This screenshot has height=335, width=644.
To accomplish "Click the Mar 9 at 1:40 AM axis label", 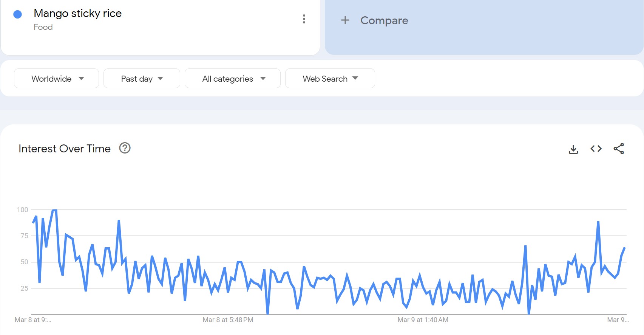I will (x=423, y=320).
